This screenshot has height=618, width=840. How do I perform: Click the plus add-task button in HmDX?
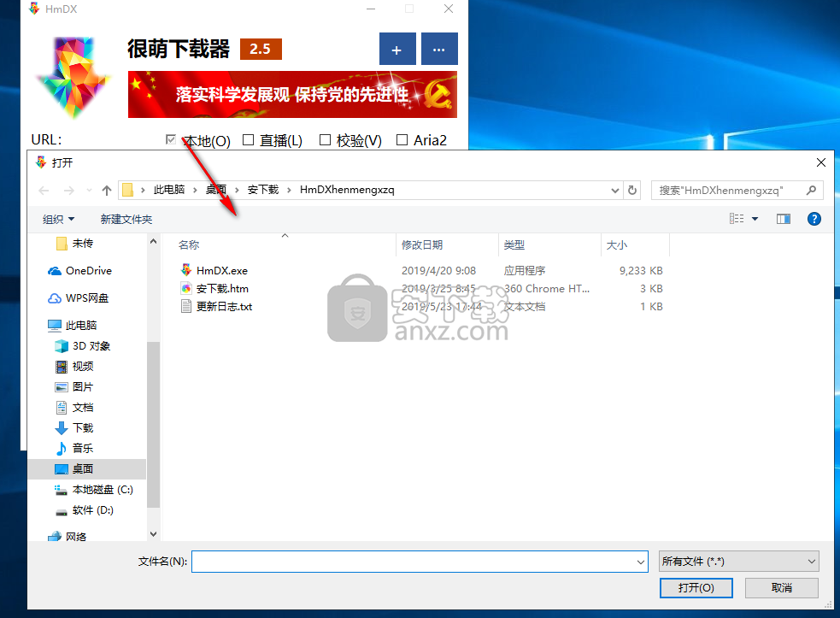point(397,50)
